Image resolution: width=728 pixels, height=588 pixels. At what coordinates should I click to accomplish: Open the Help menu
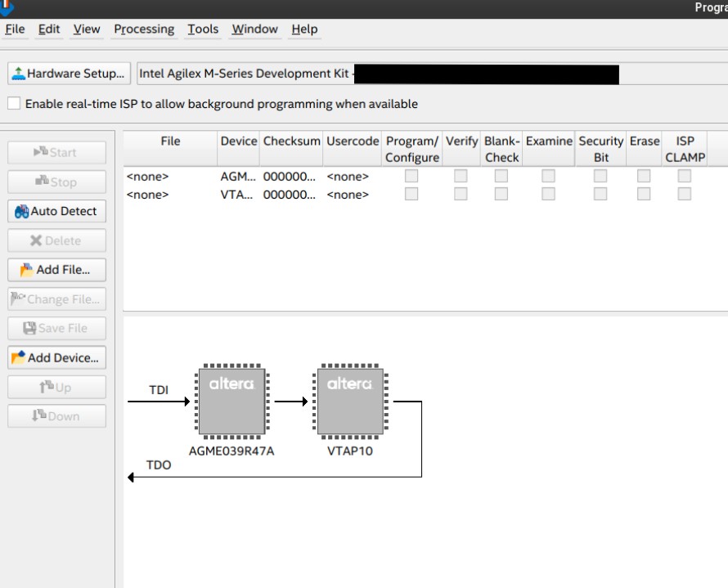[304, 29]
